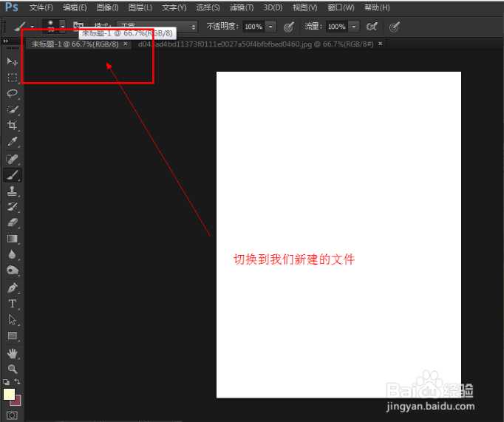Open the 选择(S) menu

(x=208, y=7)
